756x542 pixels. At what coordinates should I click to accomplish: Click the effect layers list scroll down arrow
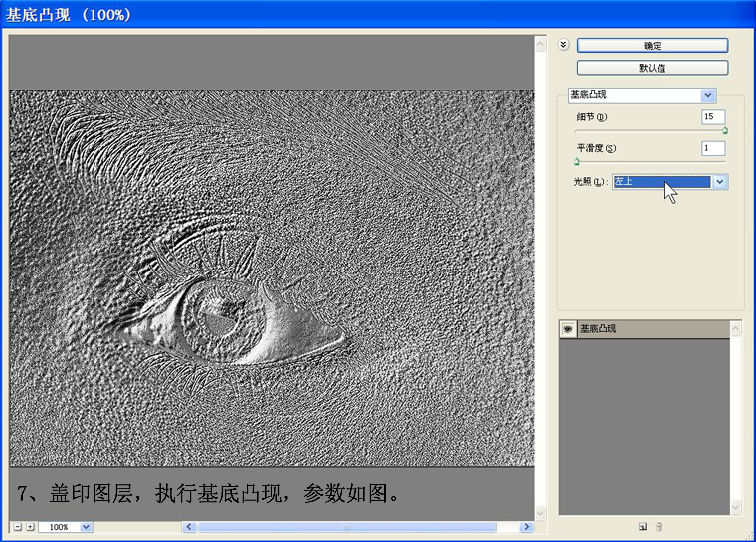[x=736, y=507]
